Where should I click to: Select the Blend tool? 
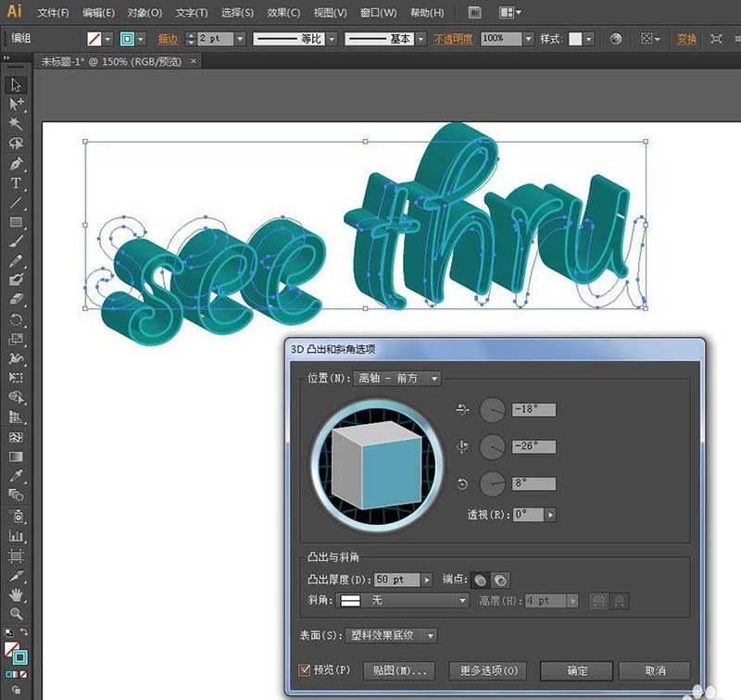click(x=16, y=495)
